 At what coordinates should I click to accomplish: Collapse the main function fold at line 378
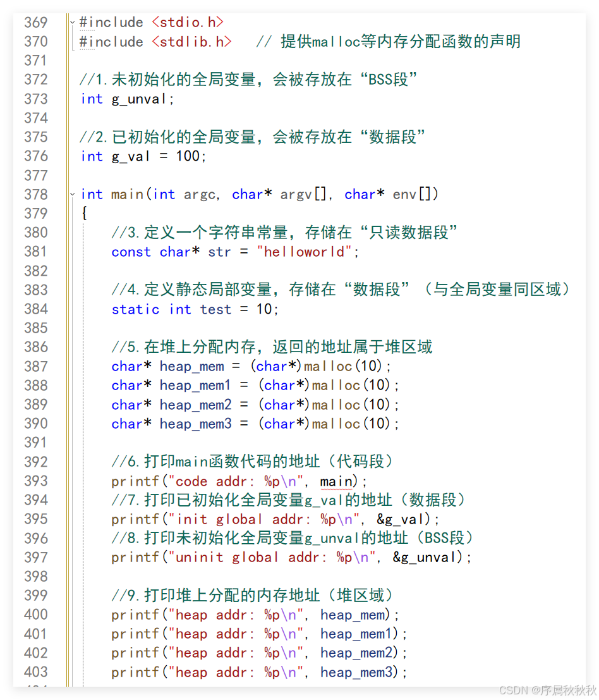tap(71, 195)
